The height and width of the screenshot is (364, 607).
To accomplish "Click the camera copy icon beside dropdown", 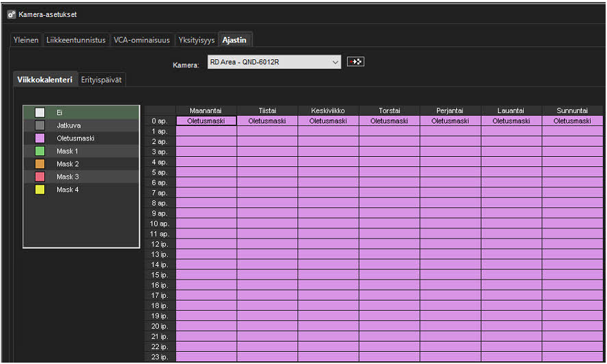I will coord(355,62).
